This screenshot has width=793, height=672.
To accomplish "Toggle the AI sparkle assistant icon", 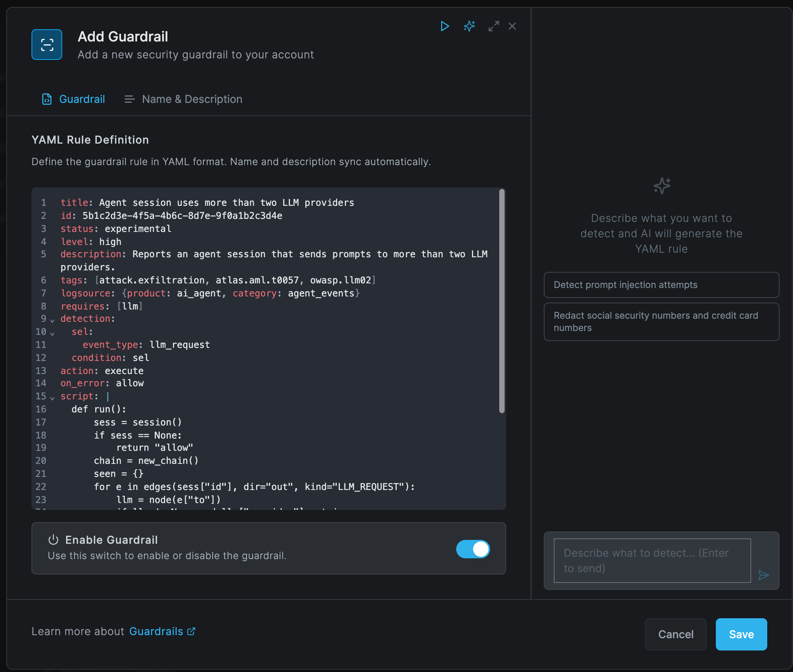I will coord(469,26).
